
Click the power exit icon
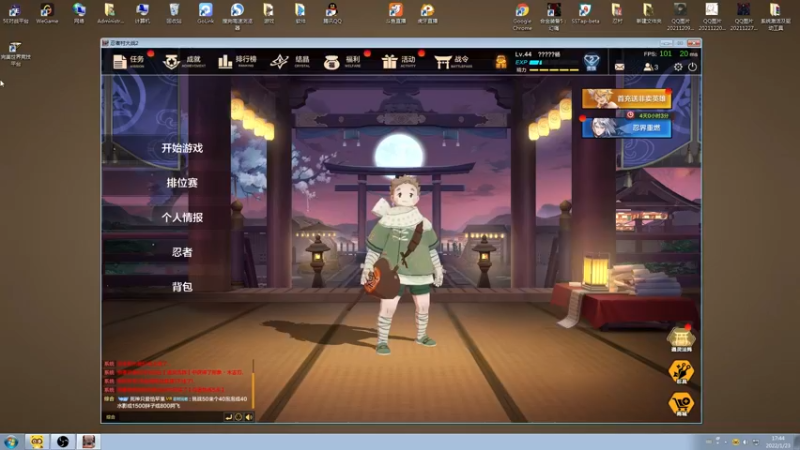[692, 67]
